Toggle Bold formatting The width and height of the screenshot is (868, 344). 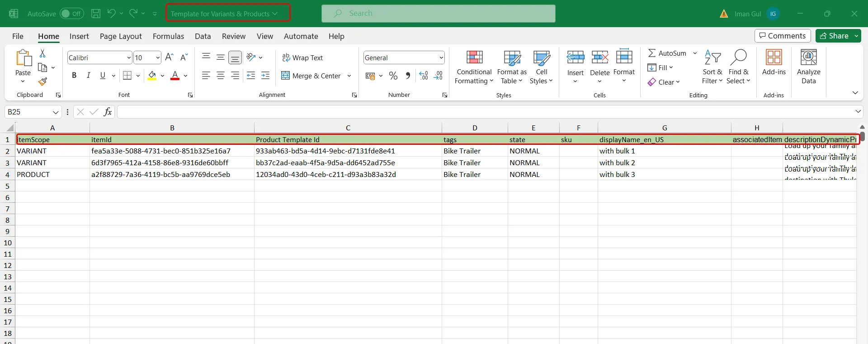tap(74, 76)
